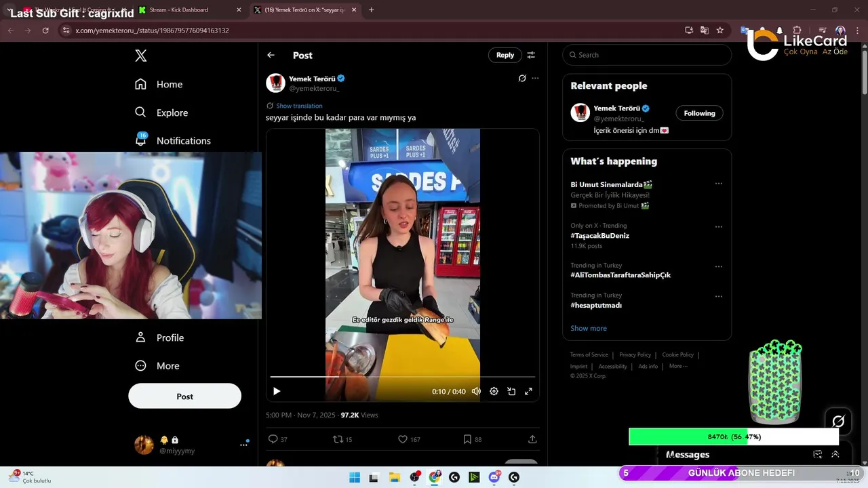Image resolution: width=868 pixels, height=488 pixels.
Task: Open Explore from the sidebar
Action: (x=161, y=113)
